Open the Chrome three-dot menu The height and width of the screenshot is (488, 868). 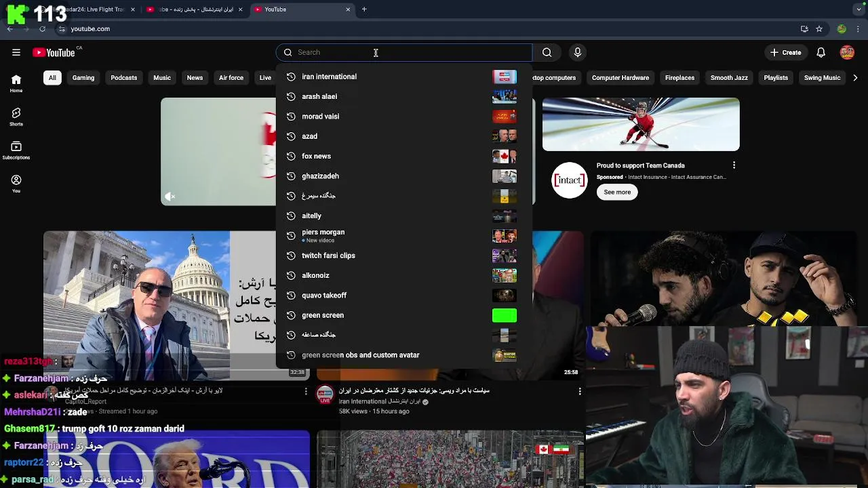click(859, 29)
